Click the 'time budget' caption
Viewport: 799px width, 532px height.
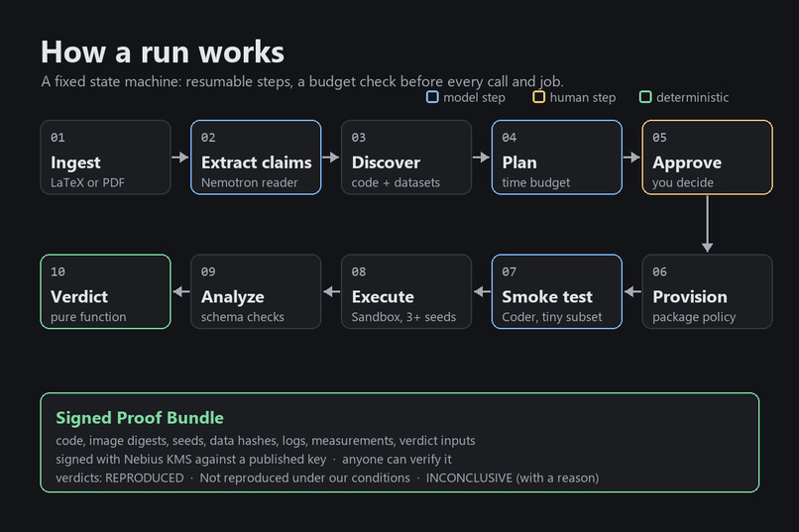click(x=536, y=182)
